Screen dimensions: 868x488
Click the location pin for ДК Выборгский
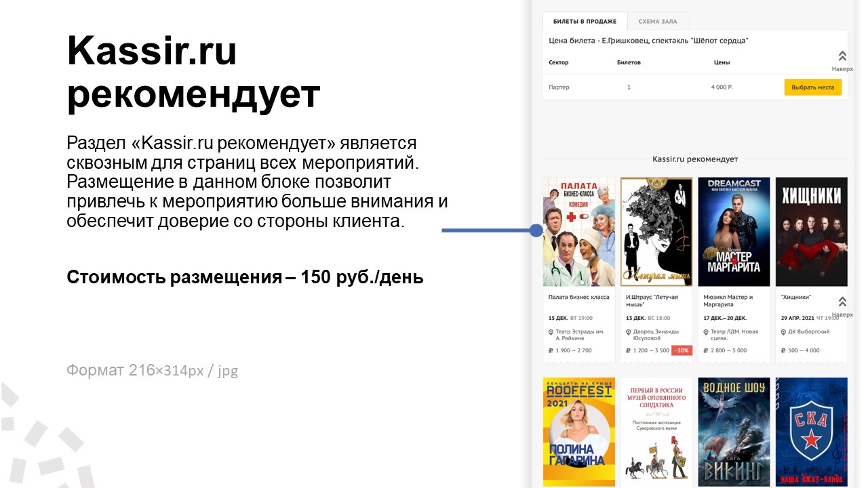(784, 332)
